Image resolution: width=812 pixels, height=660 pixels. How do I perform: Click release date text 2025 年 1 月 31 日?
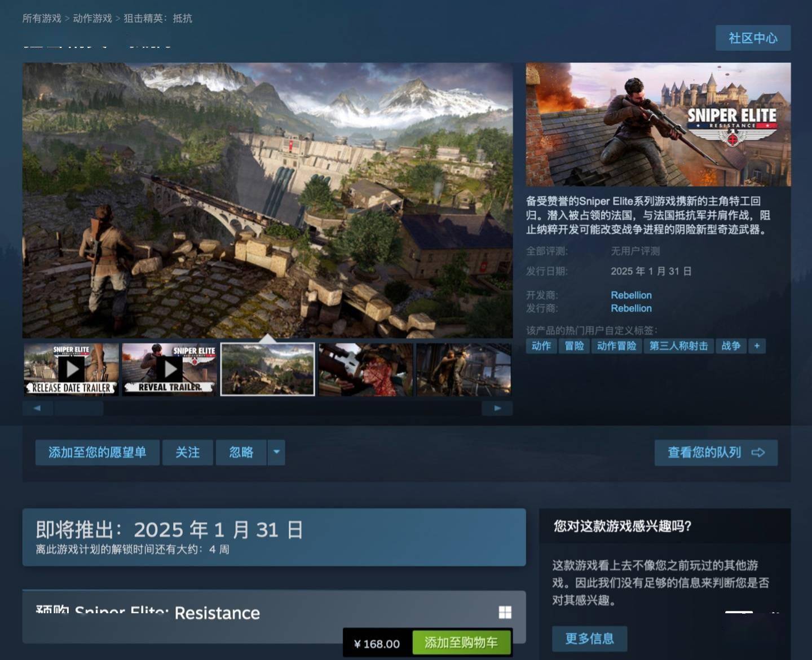[x=651, y=271]
